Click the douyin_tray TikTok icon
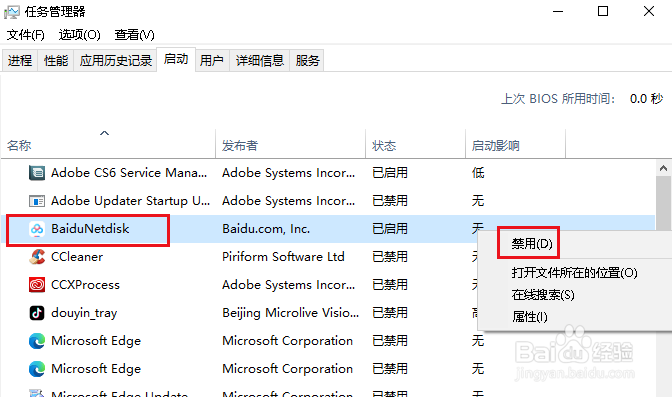The image size is (672, 397). (x=37, y=313)
